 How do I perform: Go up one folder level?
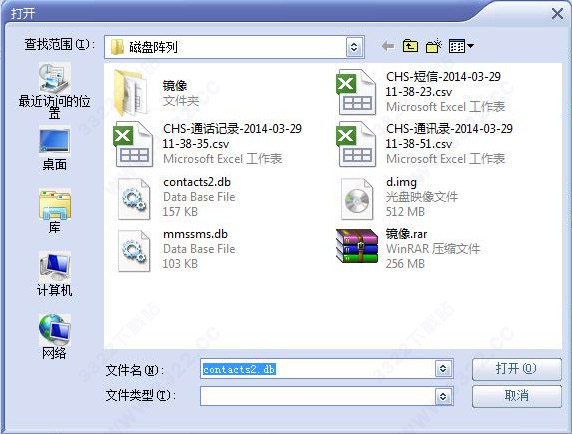[410, 46]
